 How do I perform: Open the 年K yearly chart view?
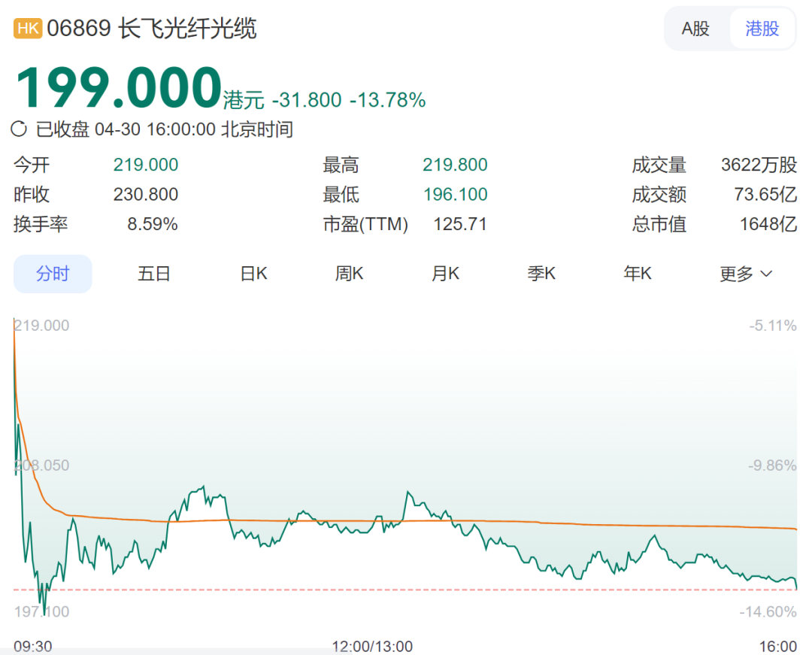tap(637, 274)
